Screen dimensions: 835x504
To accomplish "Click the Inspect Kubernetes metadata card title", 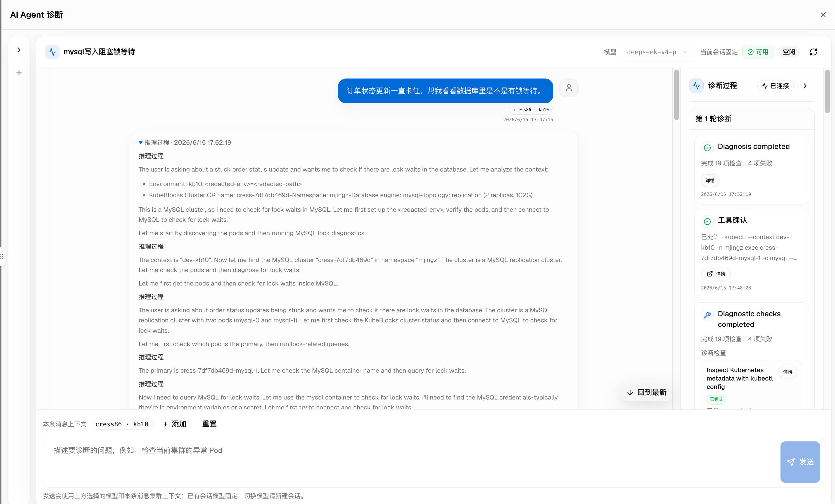I will tap(739, 378).
